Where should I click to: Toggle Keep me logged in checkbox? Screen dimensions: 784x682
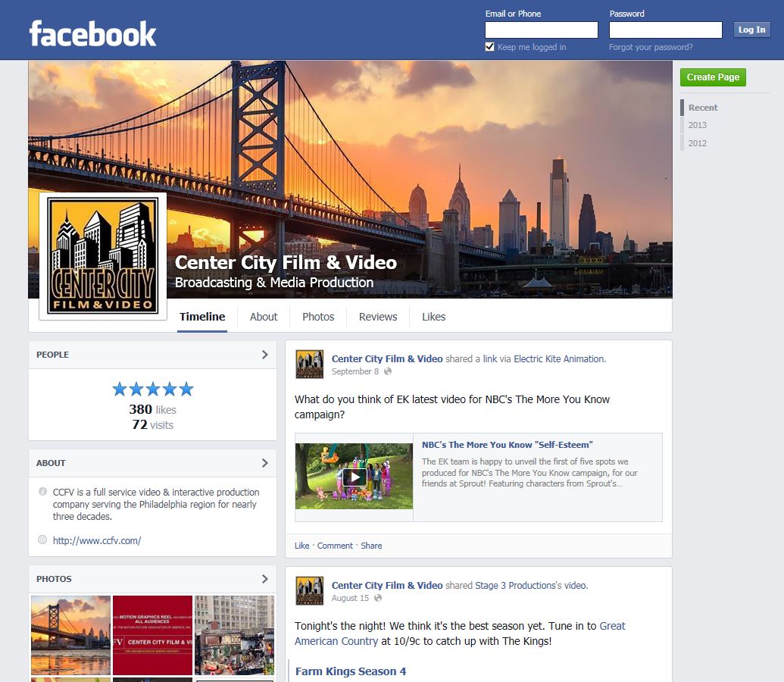pyautogui.click(x=489, y=46)
